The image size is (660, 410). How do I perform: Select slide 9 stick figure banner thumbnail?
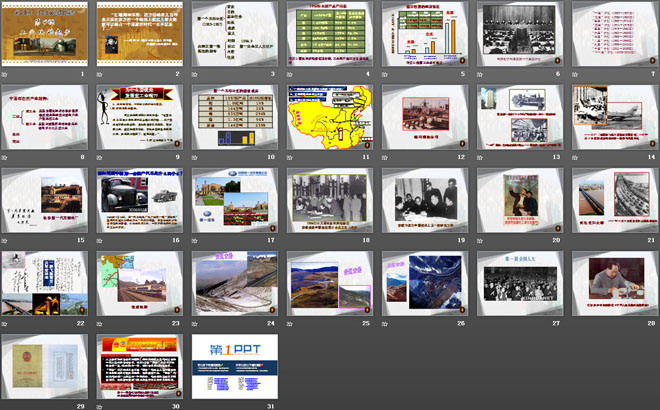(x=140, y=117)
